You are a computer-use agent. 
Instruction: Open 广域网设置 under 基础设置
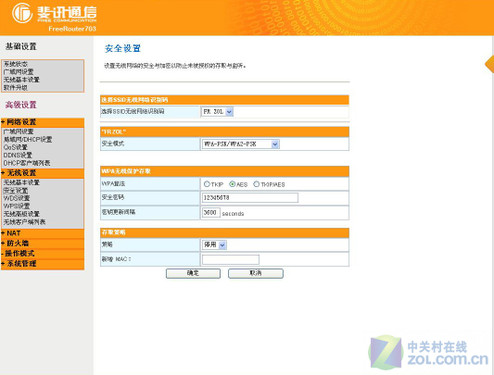click(x=18, y=72)
